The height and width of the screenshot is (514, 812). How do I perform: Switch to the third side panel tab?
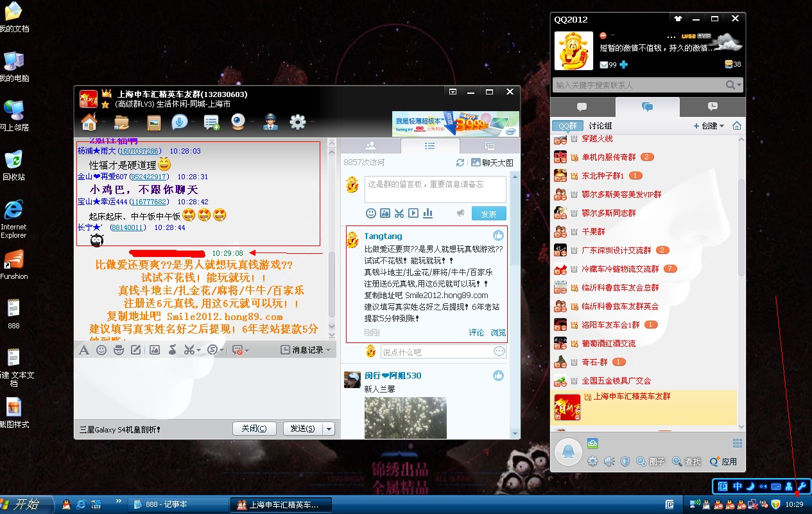(x=490, y=146)
